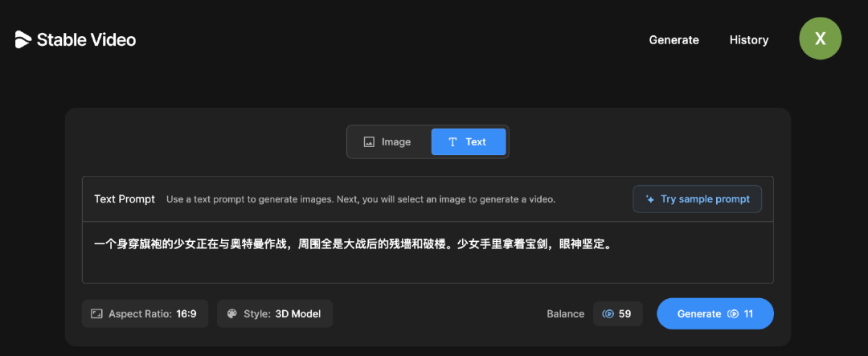Click into the Chinese text prompt field

pyautogui.click(x=428, y=252)
